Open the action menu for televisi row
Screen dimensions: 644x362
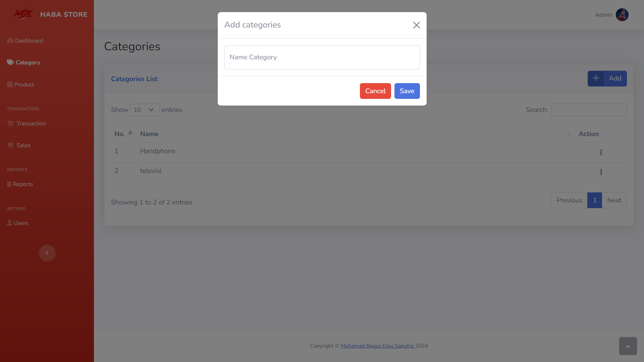(601, 172)
